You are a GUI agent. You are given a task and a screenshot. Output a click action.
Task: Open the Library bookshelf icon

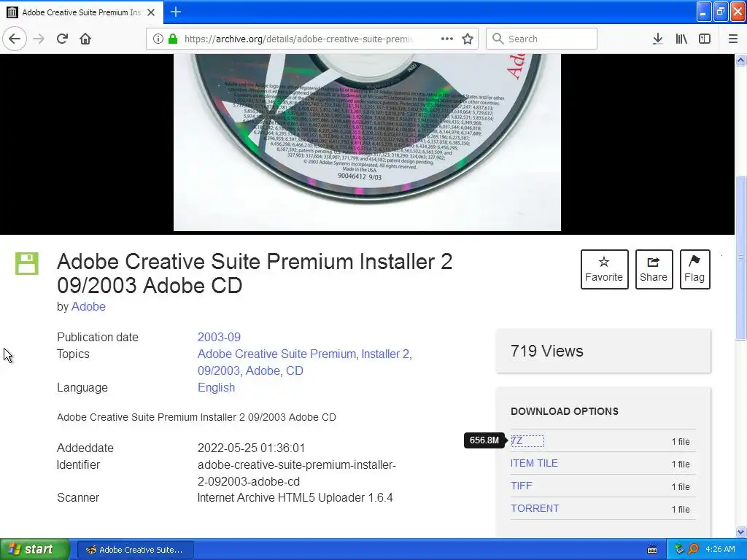[681, 39]
